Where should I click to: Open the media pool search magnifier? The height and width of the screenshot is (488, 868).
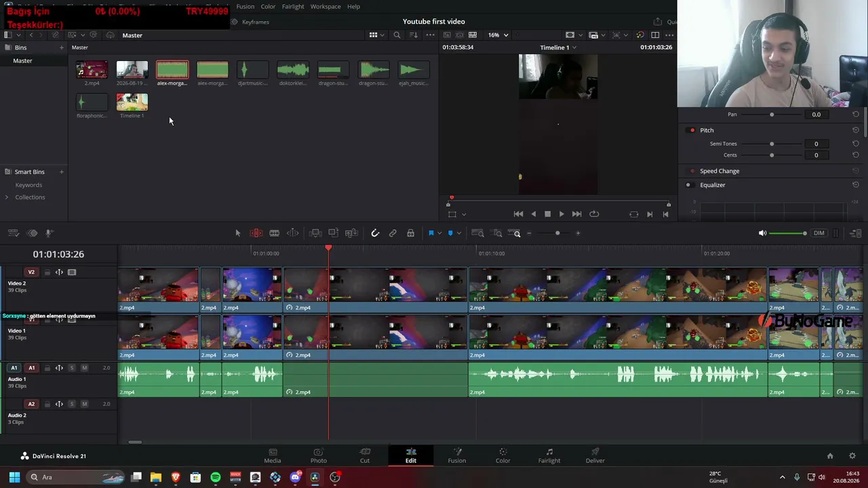pyautogui.click(x=397, y=35)
